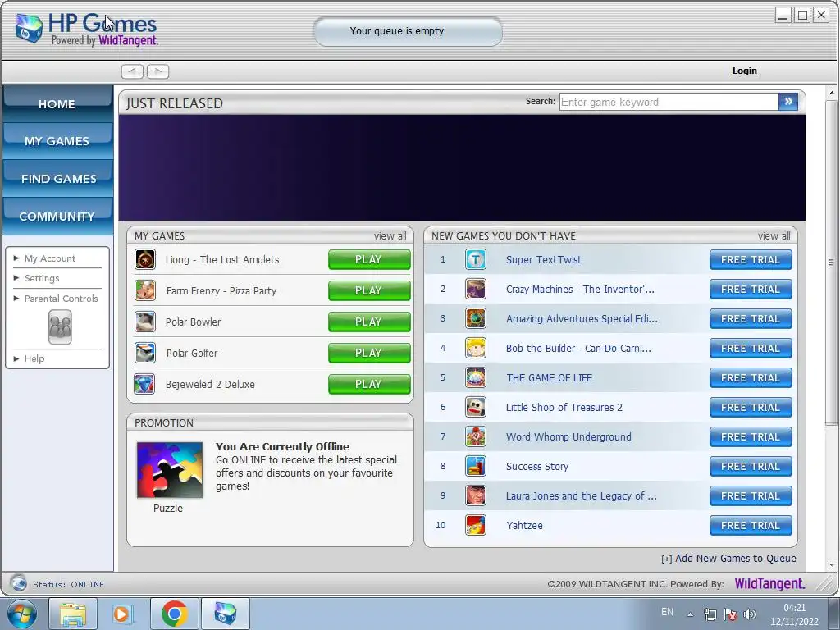Screen dimensions: 840x630
Task: Go back with the left navigation arrow
Action: click(x=132, y=71)
